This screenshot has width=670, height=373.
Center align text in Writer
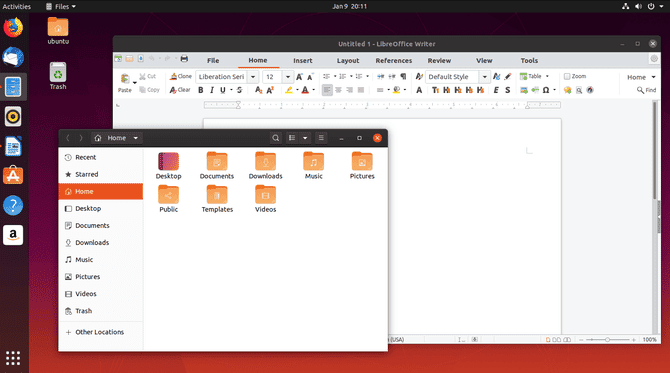[338, 90]
